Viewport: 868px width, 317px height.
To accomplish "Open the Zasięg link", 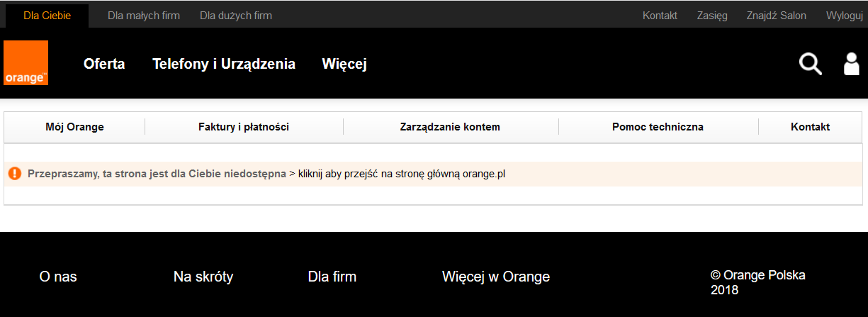I will point(712,16).
